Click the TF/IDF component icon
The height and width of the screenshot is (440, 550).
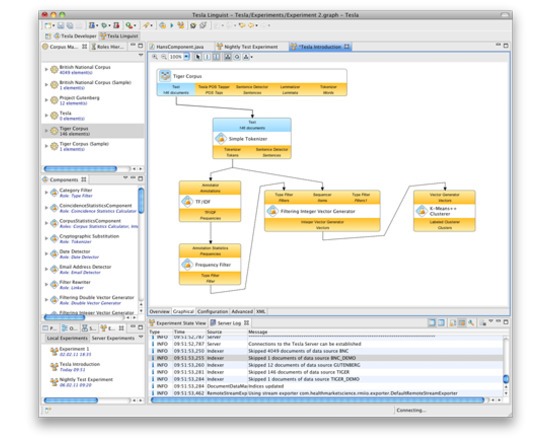187,201
